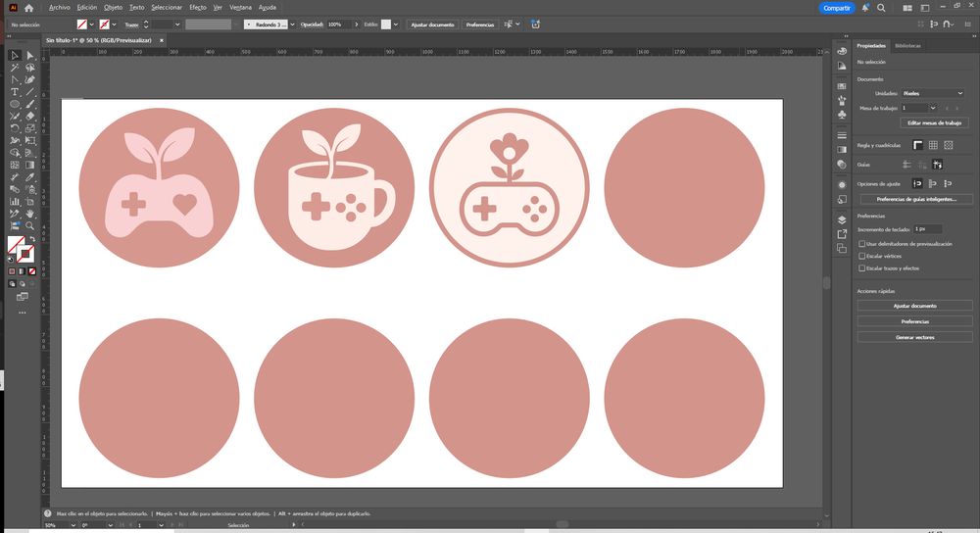
Task: Check the Escalar vértices checkbox
Action: [861, 256]
